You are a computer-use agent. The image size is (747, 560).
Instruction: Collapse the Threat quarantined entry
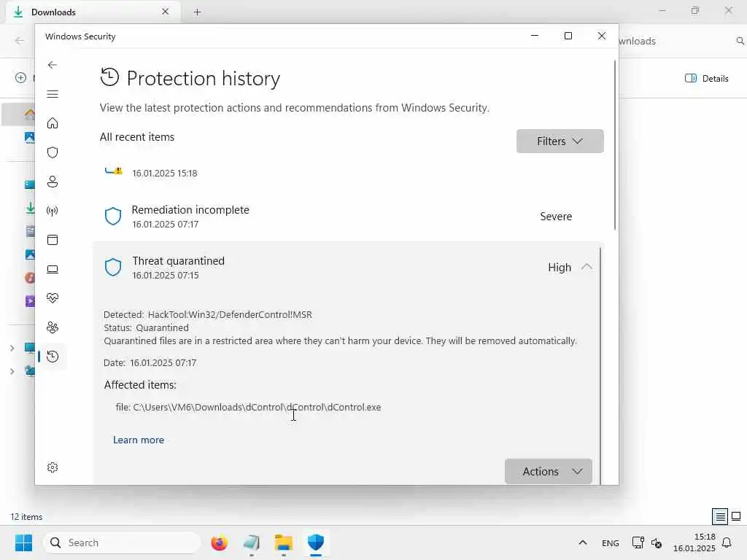pyautogui.click(x=587, y=267)
